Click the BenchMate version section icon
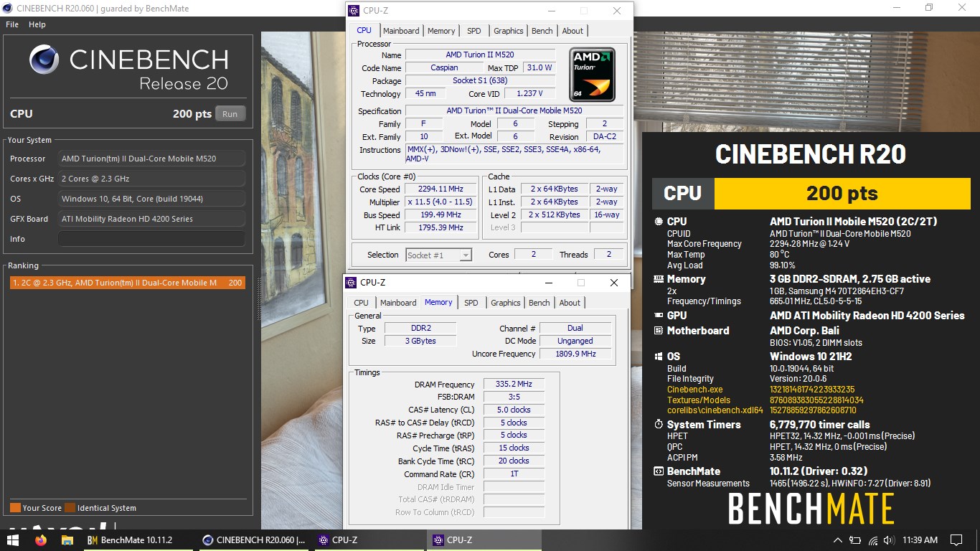 [659, 471]
